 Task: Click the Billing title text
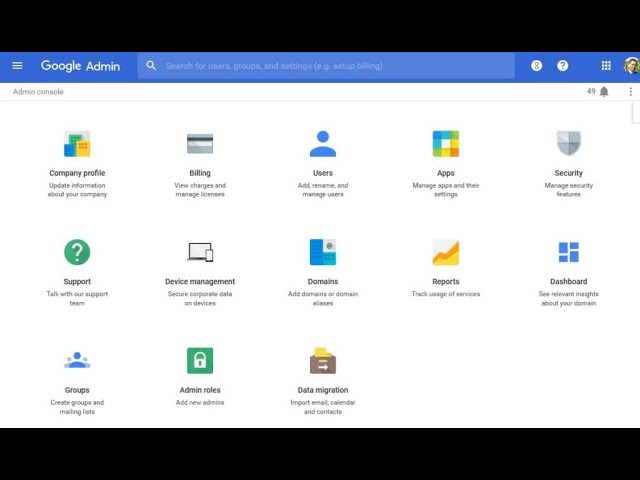[200, 173]
